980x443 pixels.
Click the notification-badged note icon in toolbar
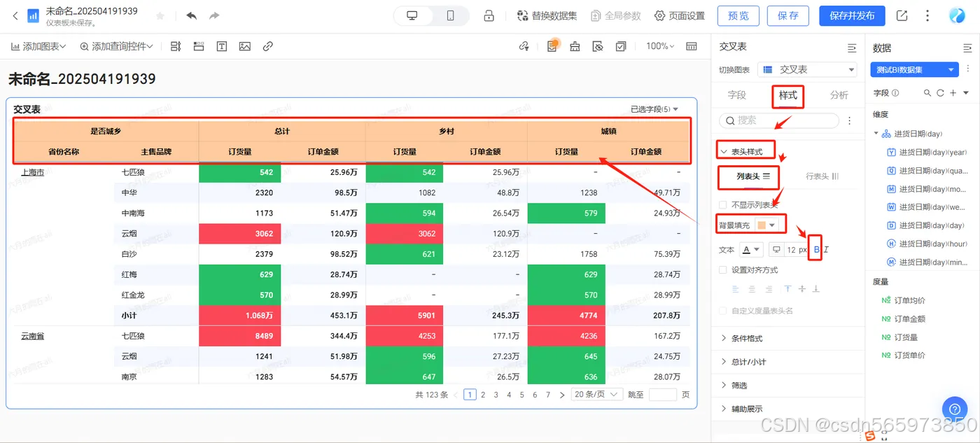[x=552, y=46]
